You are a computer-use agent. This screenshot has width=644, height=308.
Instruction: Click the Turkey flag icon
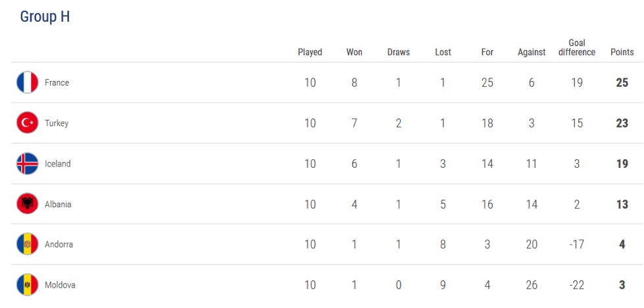pos(28,123)
